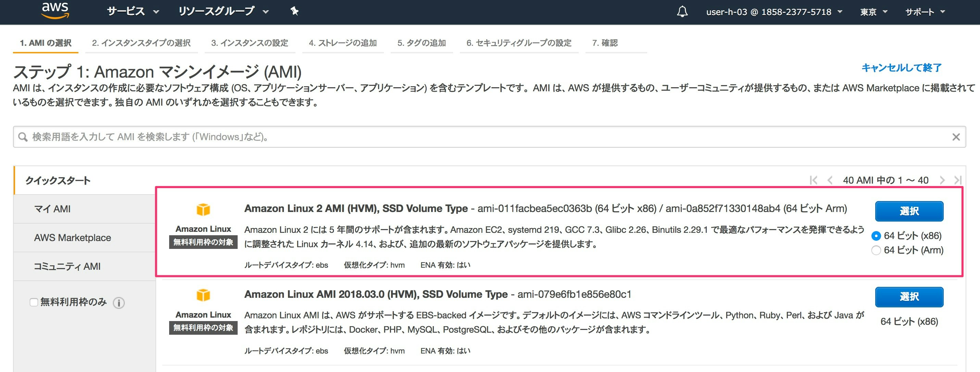Open the notifications bell icon
Screen dimensions: 980x372
tap(682, 12)
